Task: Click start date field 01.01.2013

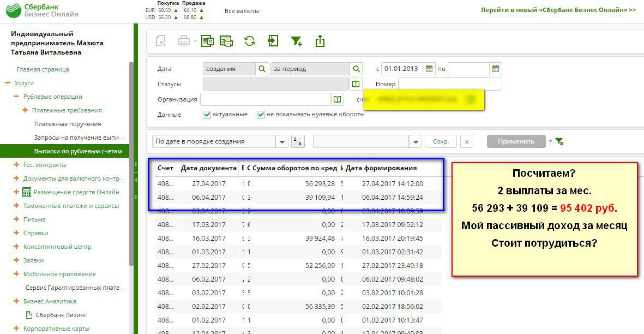Action: pyautogui.click(x=402, y=69)
